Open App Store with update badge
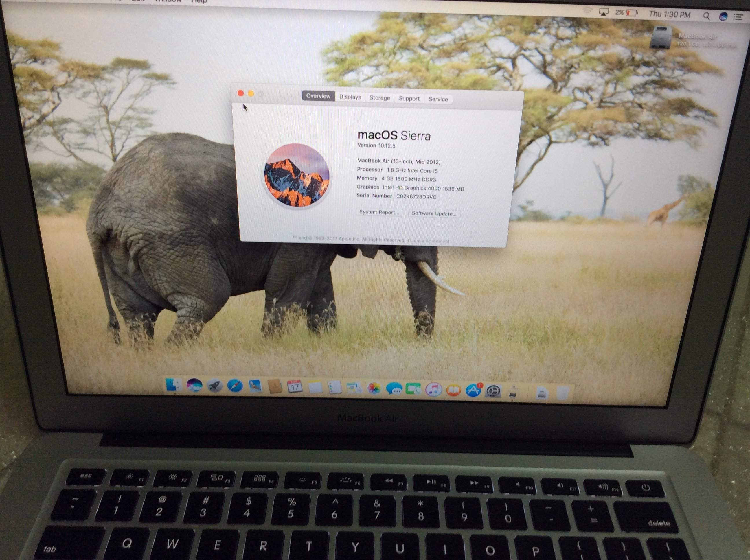 [473, 390]
